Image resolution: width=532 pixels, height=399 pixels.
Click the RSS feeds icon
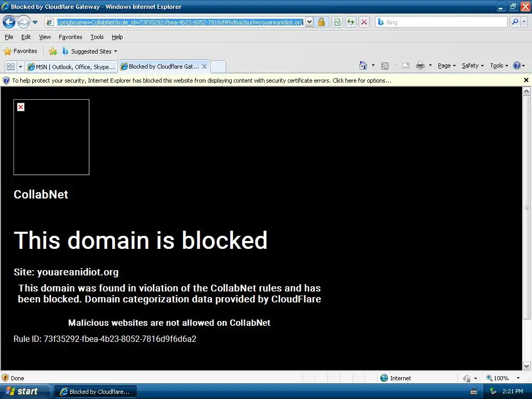click(385, 66)
